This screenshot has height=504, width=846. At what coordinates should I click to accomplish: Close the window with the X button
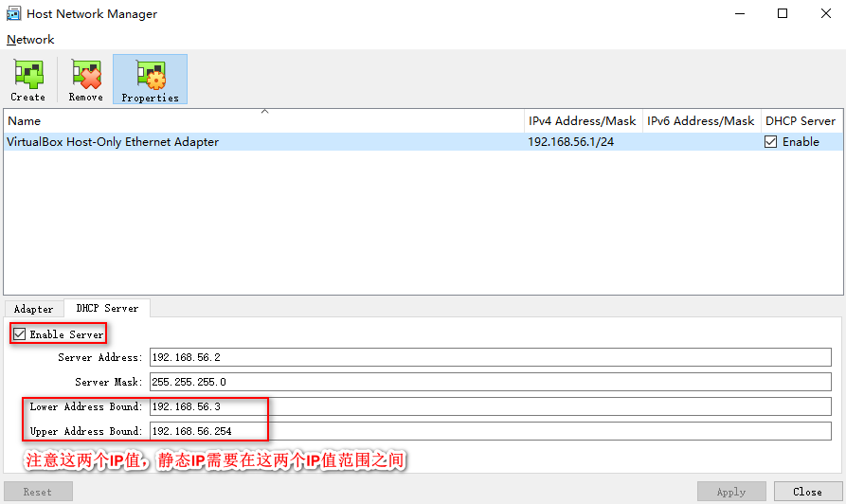tap(825, 13)
